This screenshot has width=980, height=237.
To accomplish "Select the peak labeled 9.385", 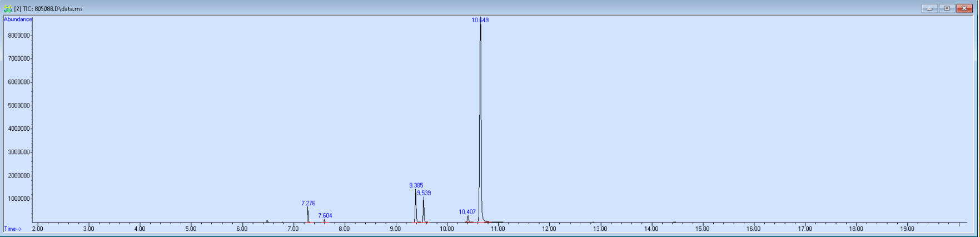I will pyautogui.click(x=416, y=185).
